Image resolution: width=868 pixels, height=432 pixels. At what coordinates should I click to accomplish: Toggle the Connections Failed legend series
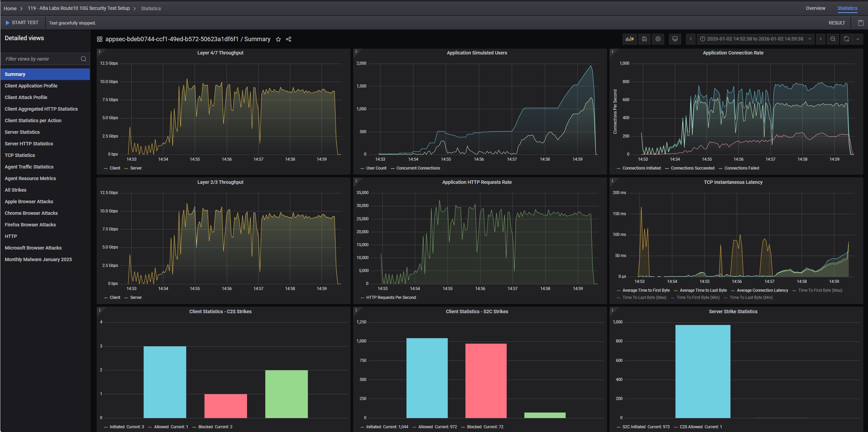point(741,168)
